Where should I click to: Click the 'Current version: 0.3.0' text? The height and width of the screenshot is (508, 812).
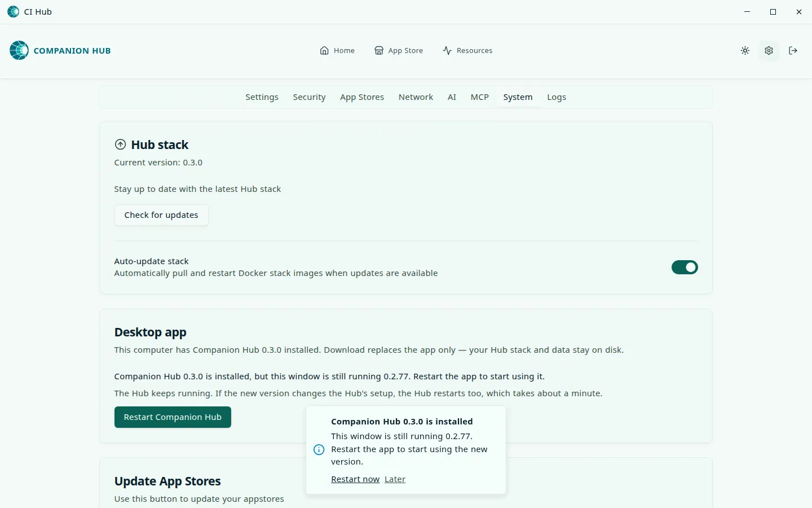158,163
